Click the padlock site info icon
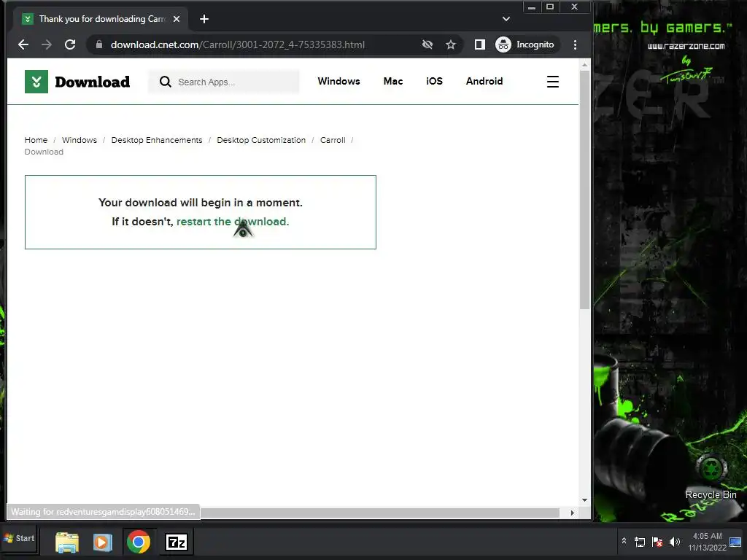 99,44
